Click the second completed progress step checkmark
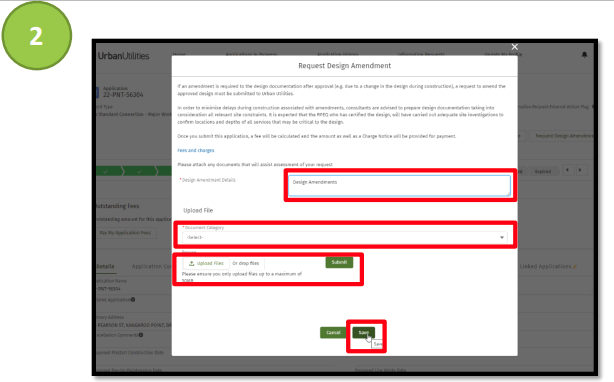This screenshot has width=614, height=382. [x=139, y=171]
